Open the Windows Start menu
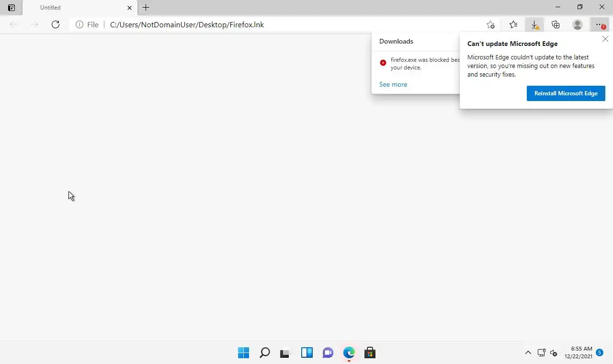 (x=243, y=353)
